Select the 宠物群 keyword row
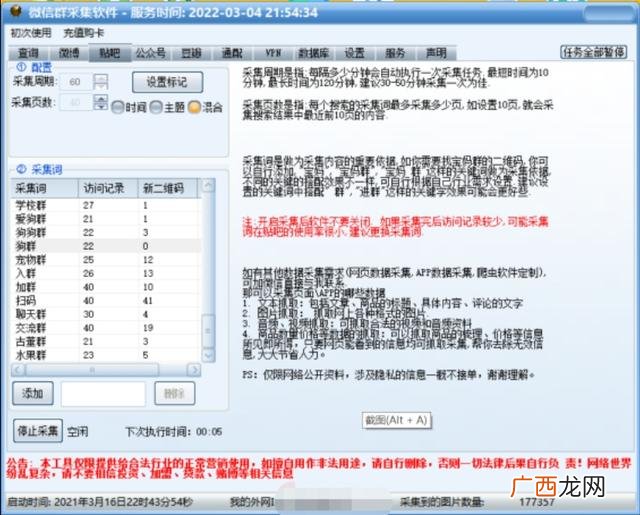The image size is (640, 515). [x=106, y=260]
